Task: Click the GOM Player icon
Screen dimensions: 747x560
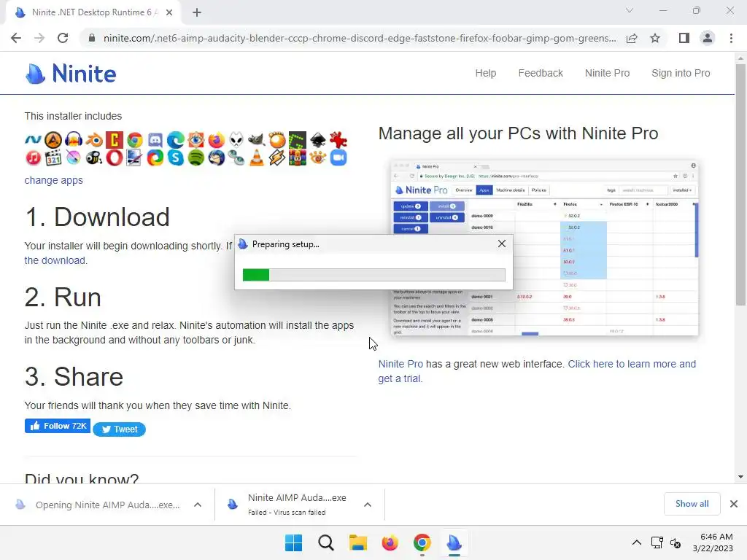Action: click(277, 140)
